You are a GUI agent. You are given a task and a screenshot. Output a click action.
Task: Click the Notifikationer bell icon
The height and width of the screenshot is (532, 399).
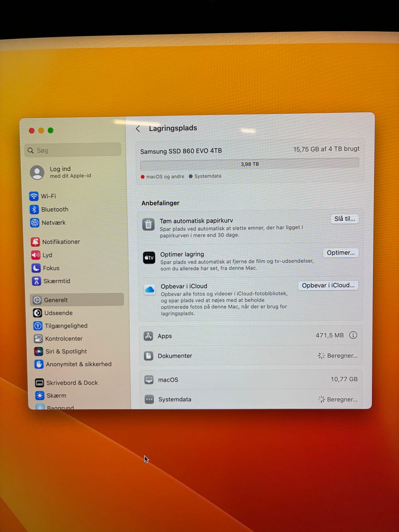click(36, 242)
